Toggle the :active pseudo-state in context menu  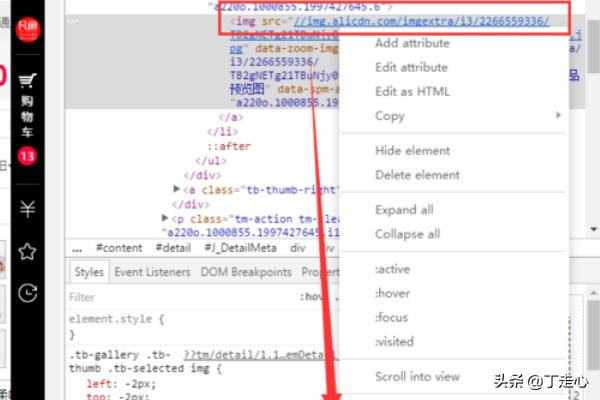[392, 269]
